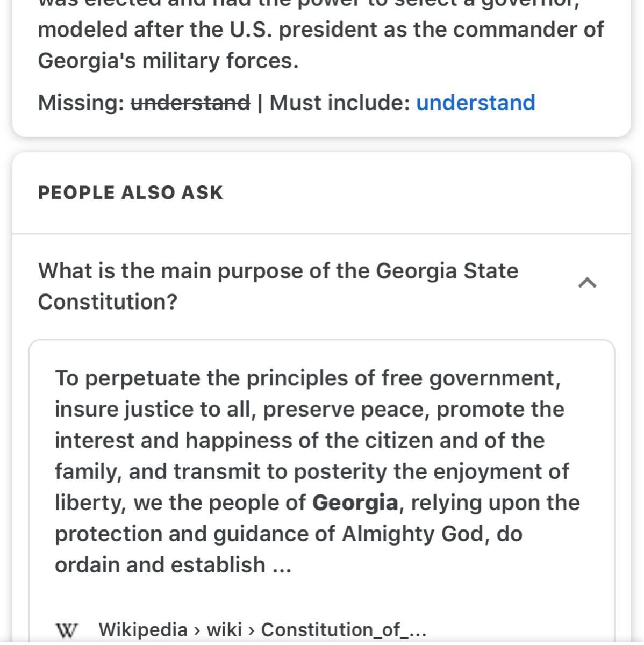The image size is (644, 645).
Task: Select the 'Constitution_of_...' breadcrumb segment
Action: coord(343,629)
